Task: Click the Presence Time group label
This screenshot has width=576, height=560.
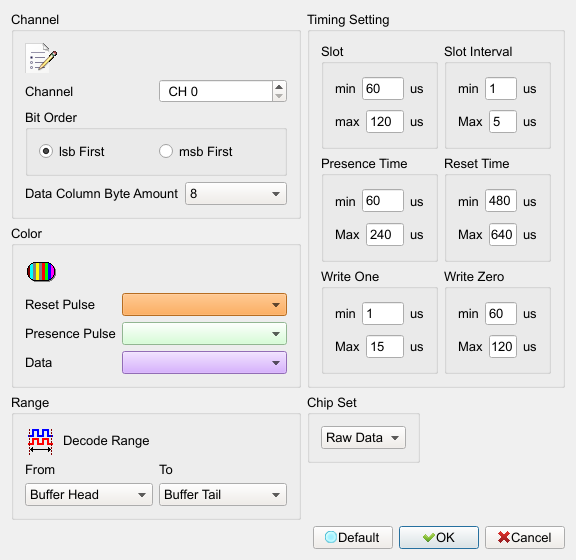Action: [x=364, y=164]
